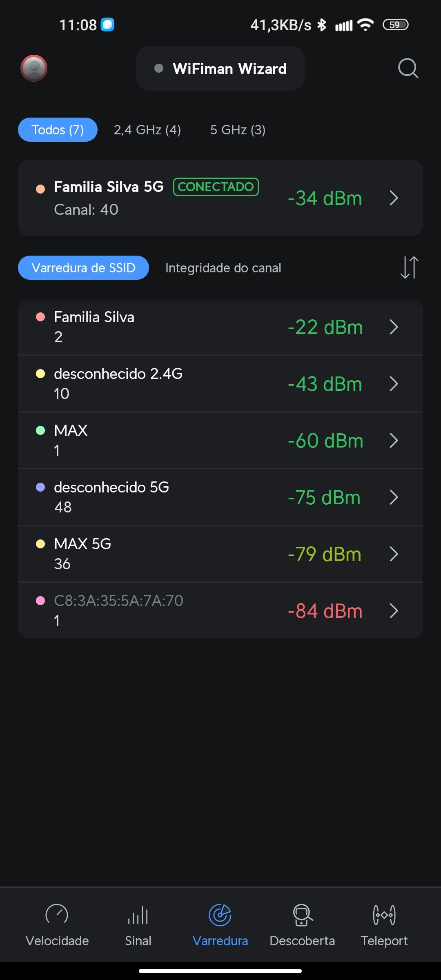Expand connected Familia Silva 5G chevron

(394, 198)
